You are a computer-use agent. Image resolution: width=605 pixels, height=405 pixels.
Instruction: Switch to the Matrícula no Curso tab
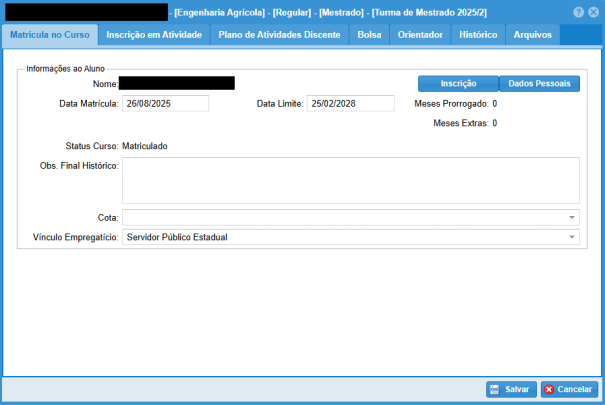point(50,35)
